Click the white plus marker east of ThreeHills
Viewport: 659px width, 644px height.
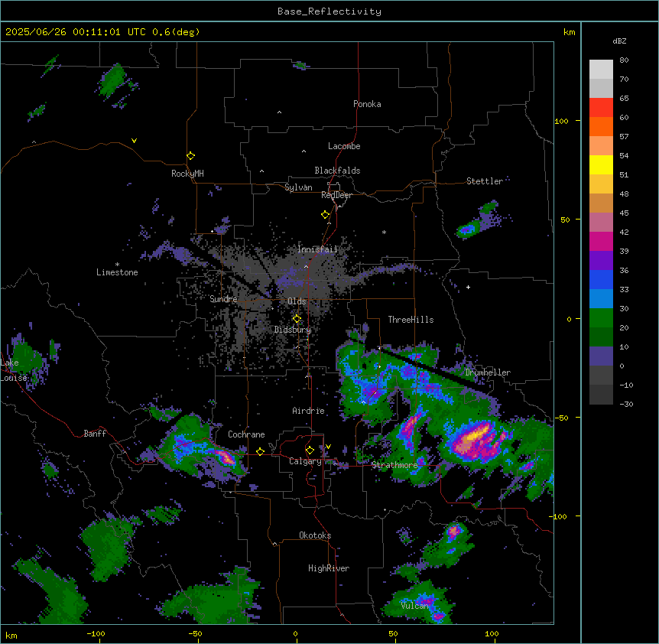(468, 287)
